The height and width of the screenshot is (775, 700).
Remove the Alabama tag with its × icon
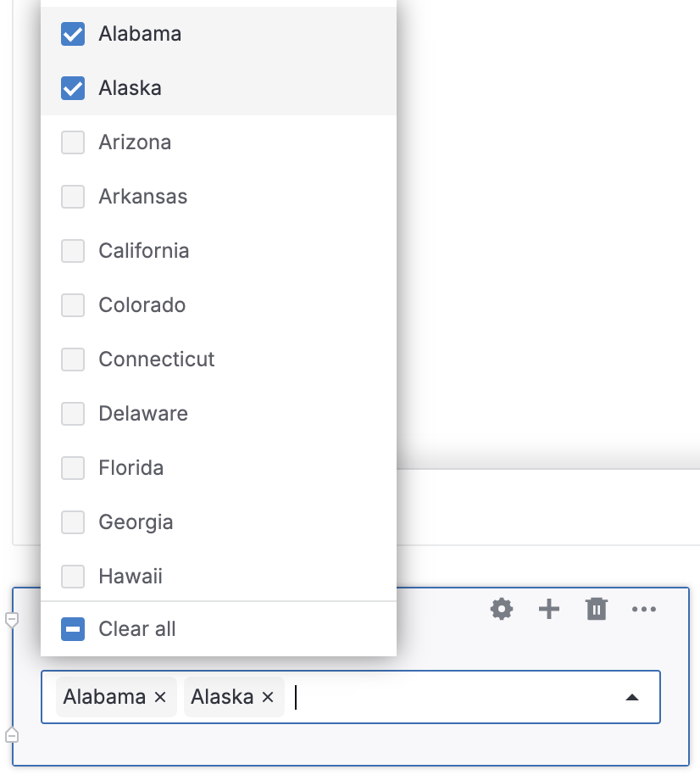(x=159, y=697)
